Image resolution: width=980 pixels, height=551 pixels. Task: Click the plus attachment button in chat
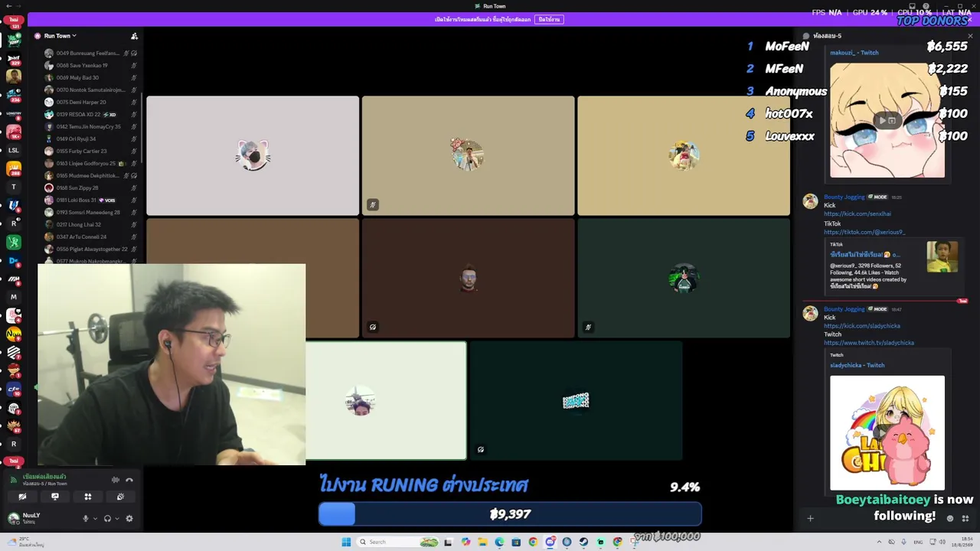click(810, 518)
